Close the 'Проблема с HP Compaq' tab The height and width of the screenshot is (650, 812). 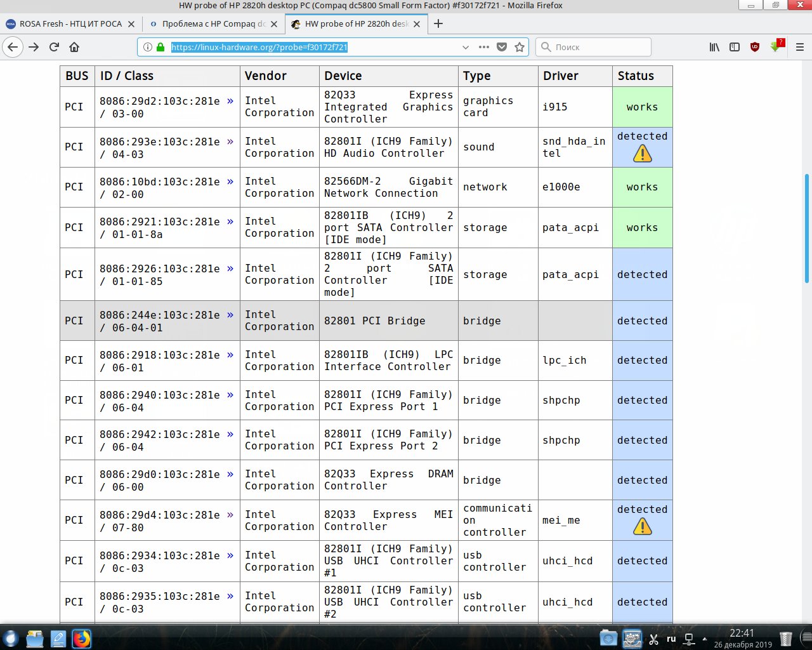pyautogui.click(x=274, y=24)
